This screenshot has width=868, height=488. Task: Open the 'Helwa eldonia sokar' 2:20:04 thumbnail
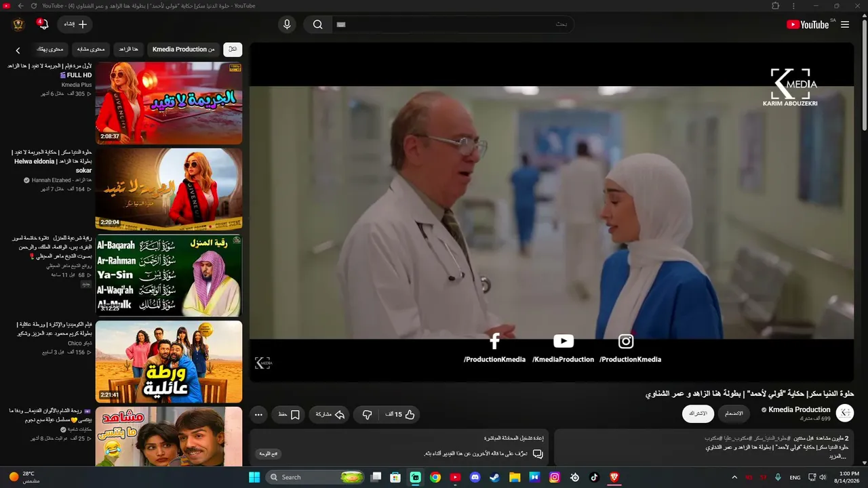point(169,189)
